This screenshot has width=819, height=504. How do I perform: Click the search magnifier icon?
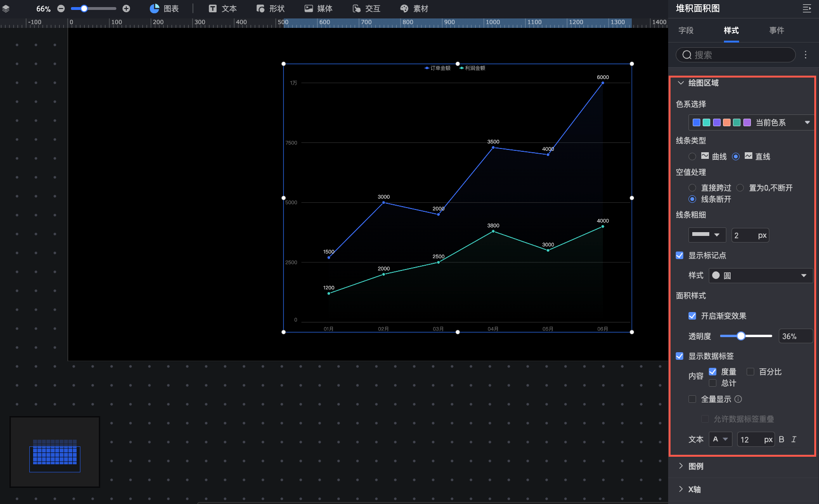pyautogui.click(x=687, y=55)
